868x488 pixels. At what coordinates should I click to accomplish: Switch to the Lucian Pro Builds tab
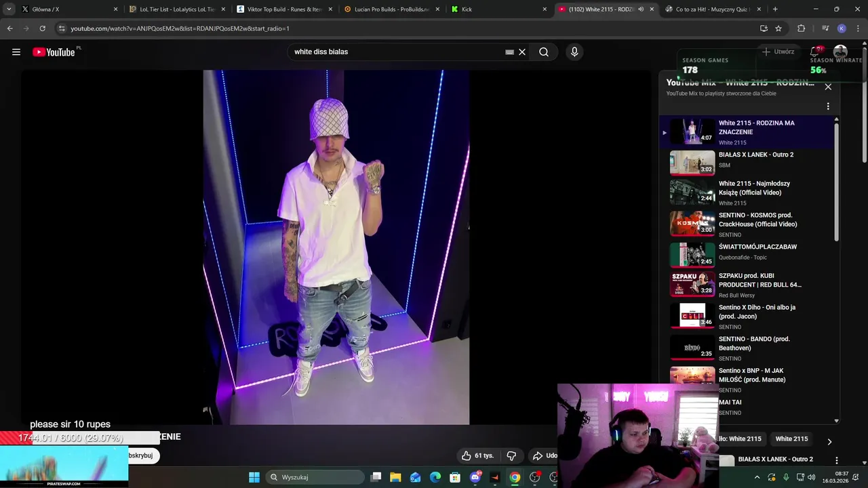coord(392,9)
